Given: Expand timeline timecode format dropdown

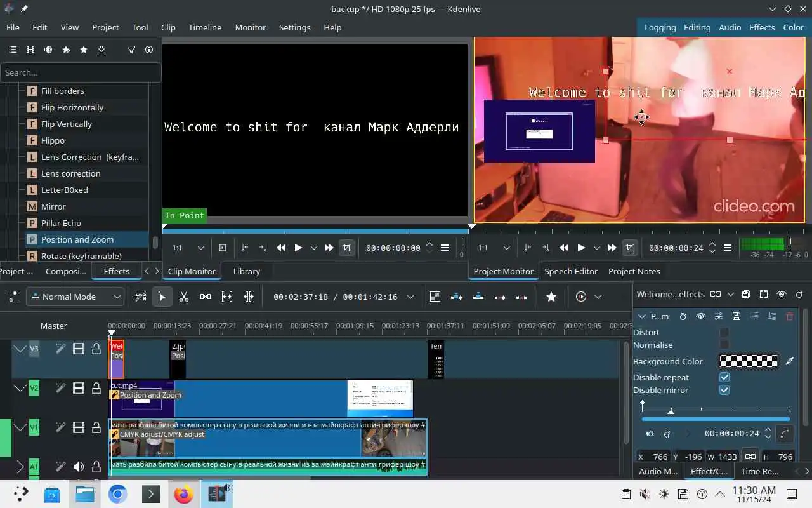Looking at the screenshot, I should (x=410, y=297).
